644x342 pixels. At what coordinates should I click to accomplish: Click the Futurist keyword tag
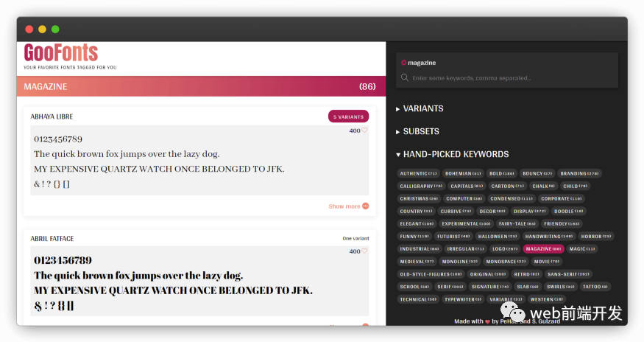453,237
